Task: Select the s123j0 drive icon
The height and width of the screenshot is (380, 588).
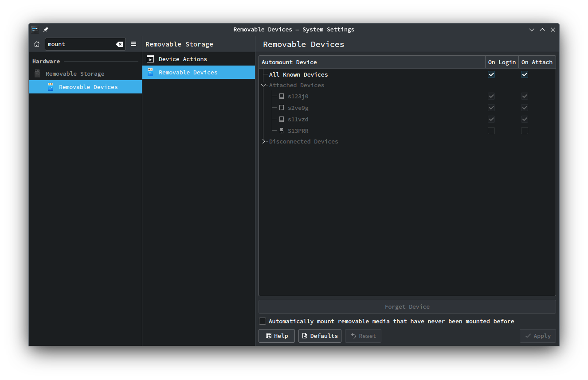Action: coord(282,96)
